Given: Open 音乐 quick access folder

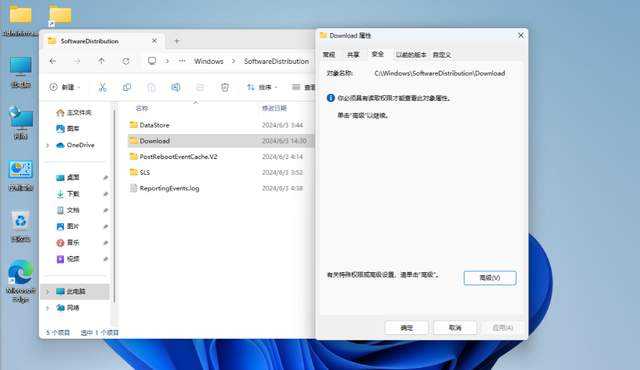Looking at the screenshot, I should coord(68,243).
